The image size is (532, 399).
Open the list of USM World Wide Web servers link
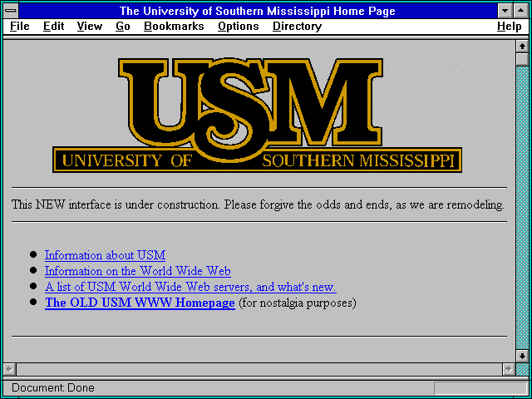[190, 287]
